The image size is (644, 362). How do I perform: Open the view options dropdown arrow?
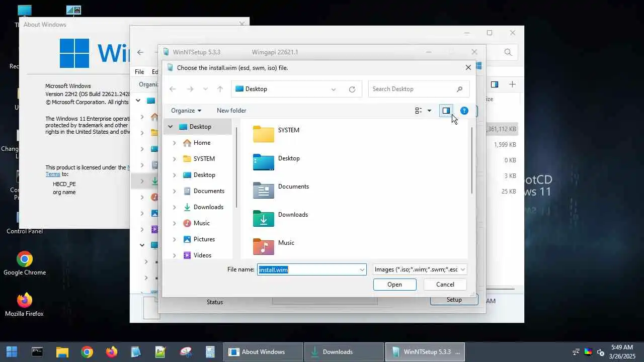pos(429,111)
